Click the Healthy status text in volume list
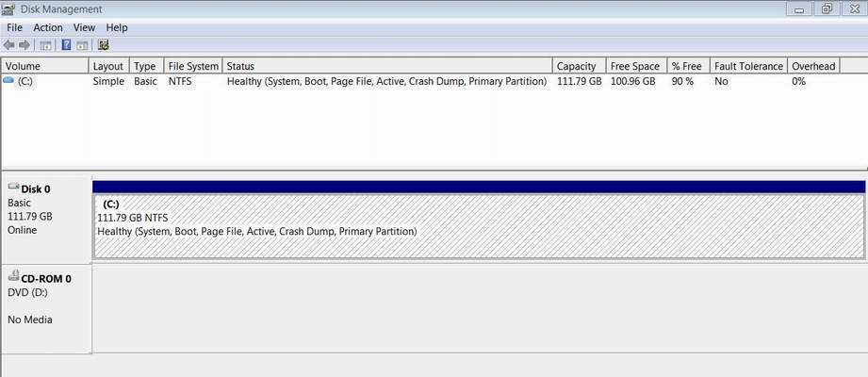 tap(387, 81)
